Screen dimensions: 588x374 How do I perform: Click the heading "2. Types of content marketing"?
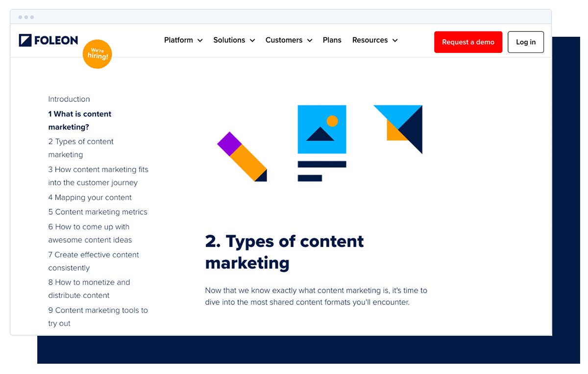(x=284, y=251)
